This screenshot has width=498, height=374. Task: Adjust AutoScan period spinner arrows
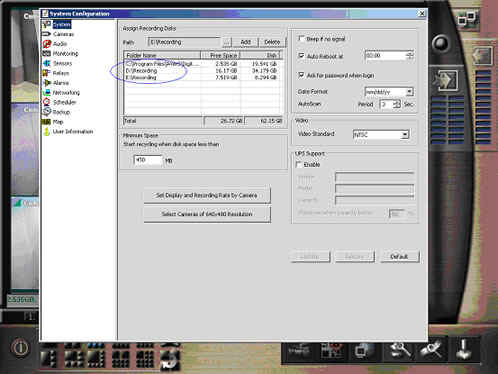click(x=396, y=104)
